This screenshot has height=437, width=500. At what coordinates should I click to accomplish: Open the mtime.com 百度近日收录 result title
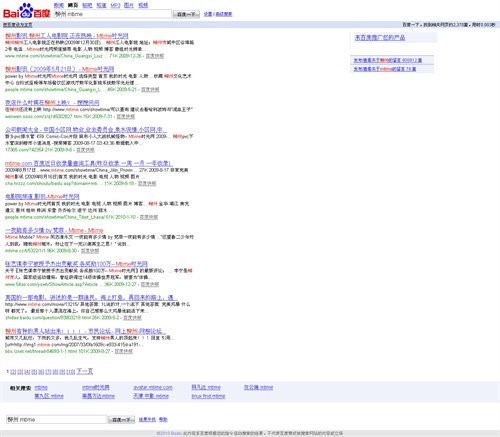(x=89, y=163)
